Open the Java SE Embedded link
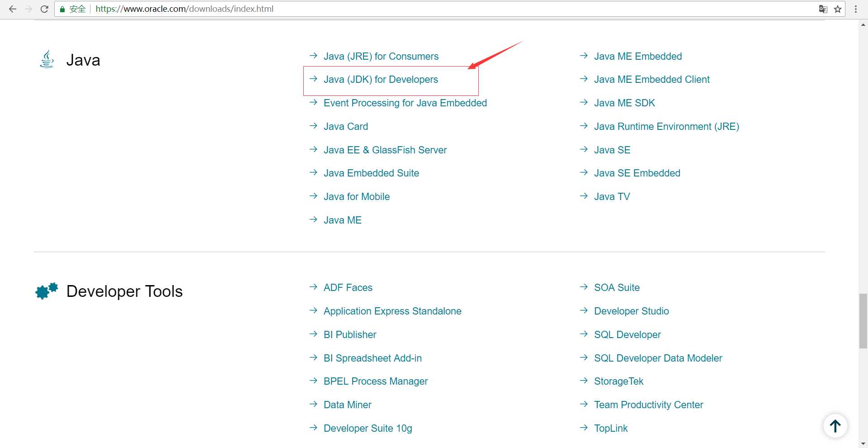 (637, 173)
